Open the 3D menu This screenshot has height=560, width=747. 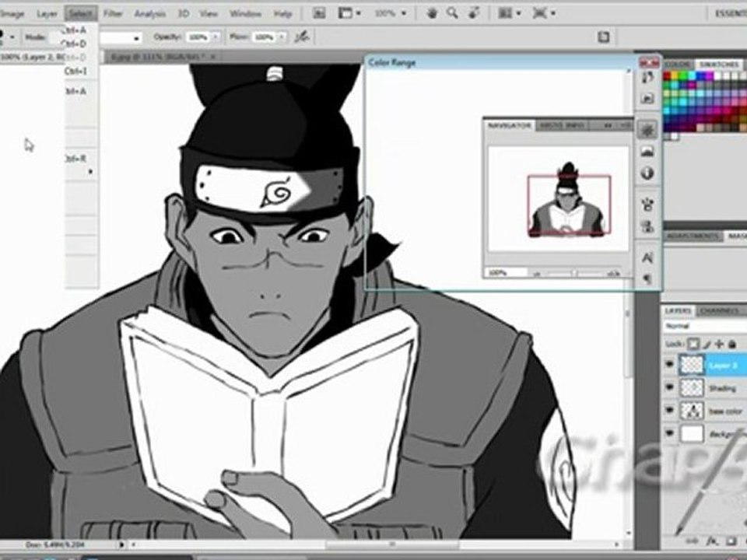click(184, 14)
